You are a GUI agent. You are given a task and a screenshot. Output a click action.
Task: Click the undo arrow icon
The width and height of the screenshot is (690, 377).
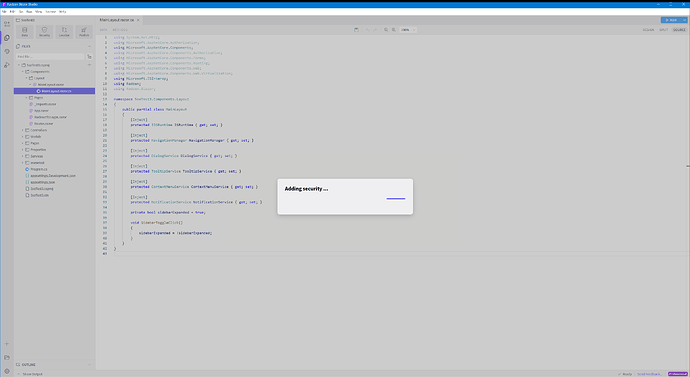(367, 30)
